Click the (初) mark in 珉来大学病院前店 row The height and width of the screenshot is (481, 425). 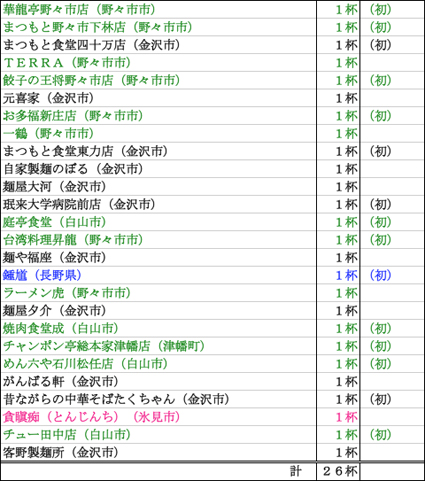(380, 204)
